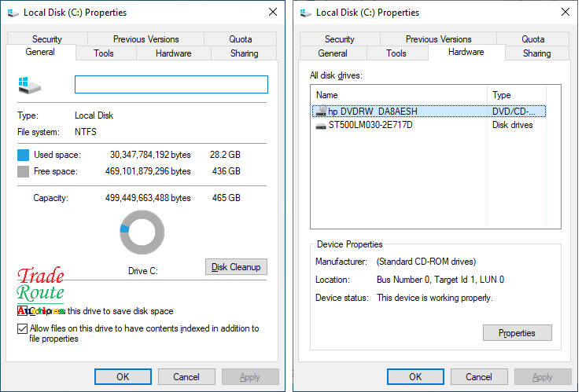The image size is (582, 392).
Task: Switch to the Quota tab in the right dialog
Action: [x=532, y=38]
